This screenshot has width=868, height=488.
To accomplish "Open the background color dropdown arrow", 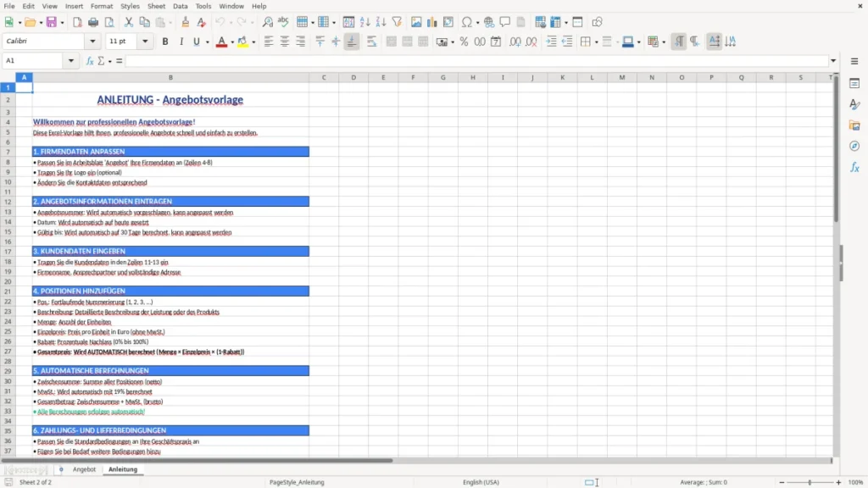I will (x=253, y=42).
